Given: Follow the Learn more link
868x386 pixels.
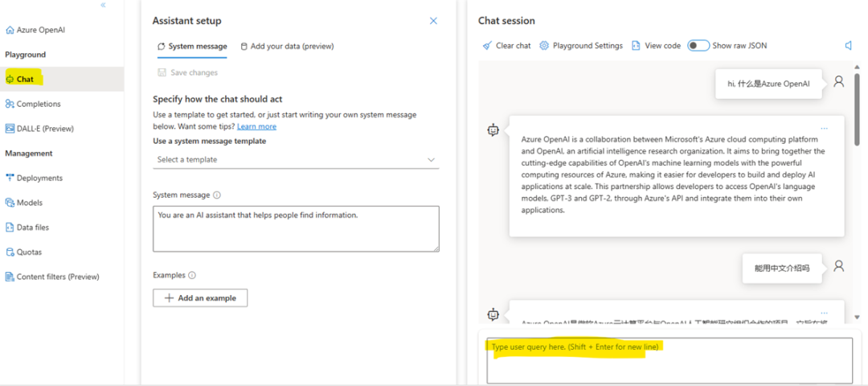Looking at the screenshot, I should [256, 126].
